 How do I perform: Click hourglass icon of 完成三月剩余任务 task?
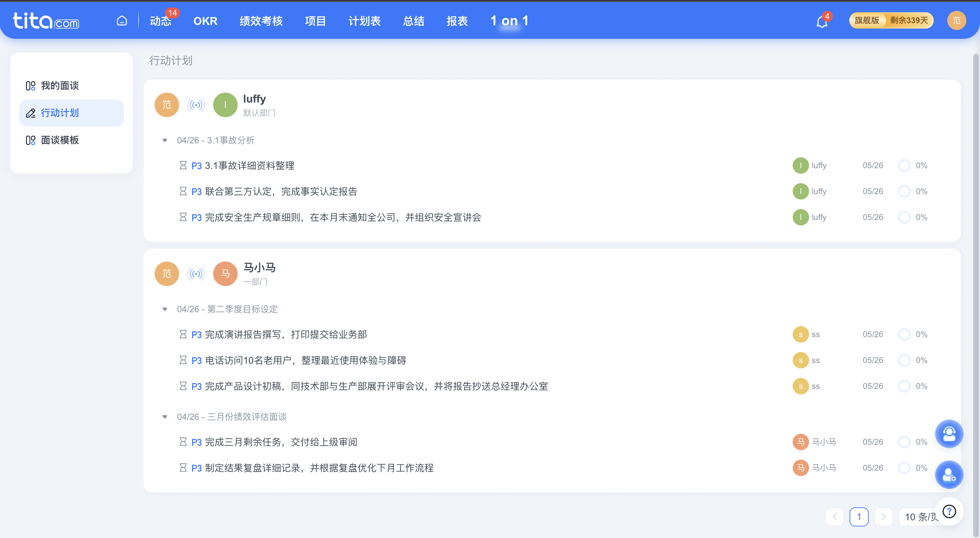(183, 442)
